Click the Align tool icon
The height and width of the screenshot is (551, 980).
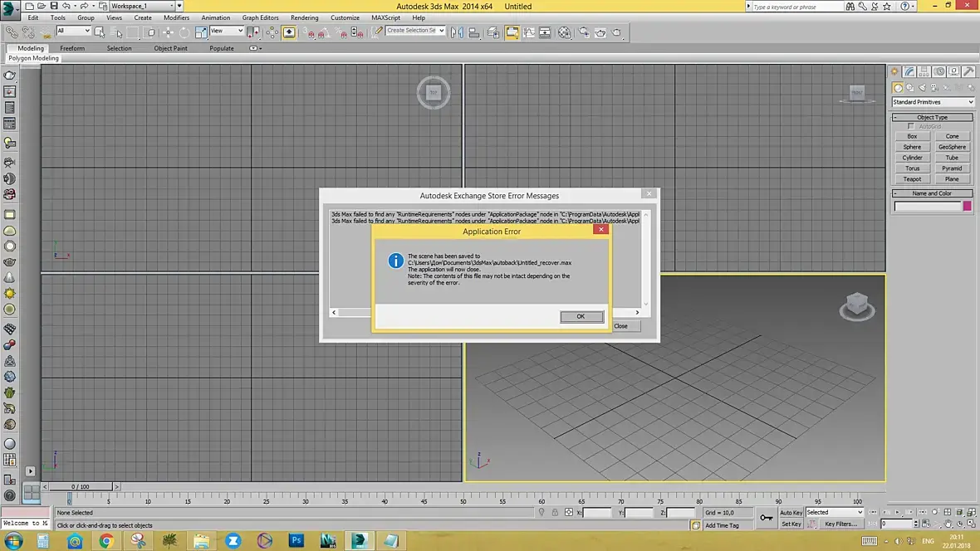click(473, 32)
